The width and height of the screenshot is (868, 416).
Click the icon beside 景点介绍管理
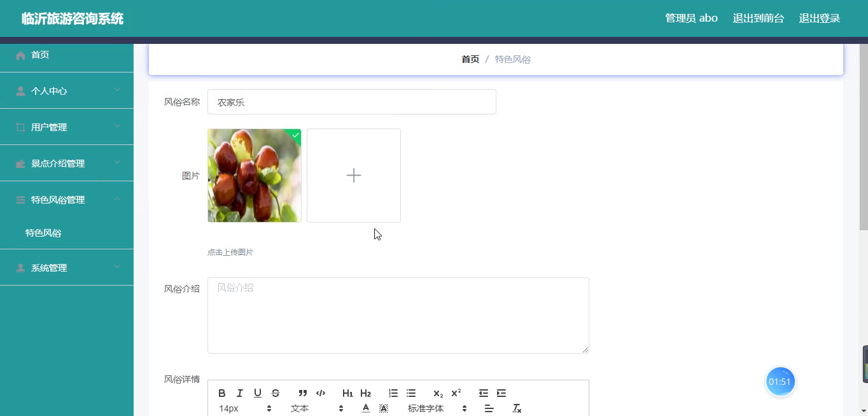pos(20,163)
